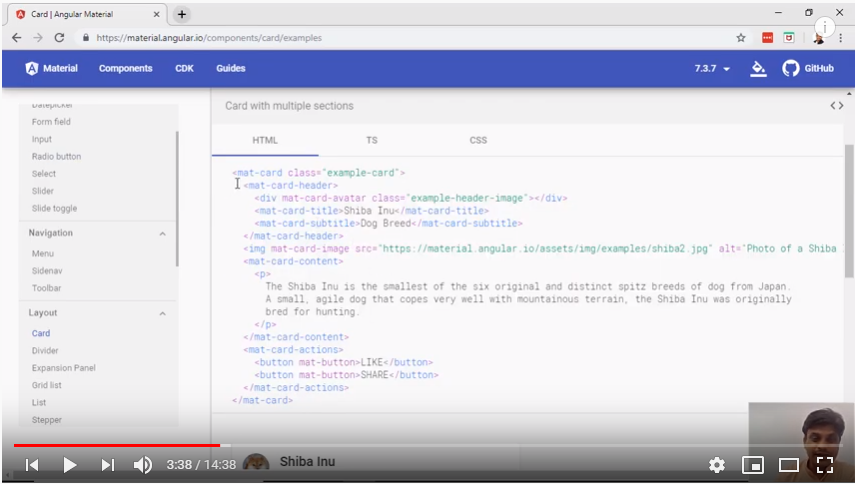The width and height of the screenshot is (855, 484).
Task: Go to the previous video
Action: point(32,464)
